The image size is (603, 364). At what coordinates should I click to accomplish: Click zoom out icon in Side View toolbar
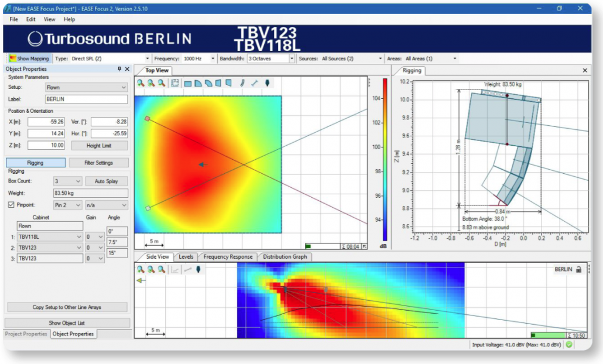tap(162, 269)
